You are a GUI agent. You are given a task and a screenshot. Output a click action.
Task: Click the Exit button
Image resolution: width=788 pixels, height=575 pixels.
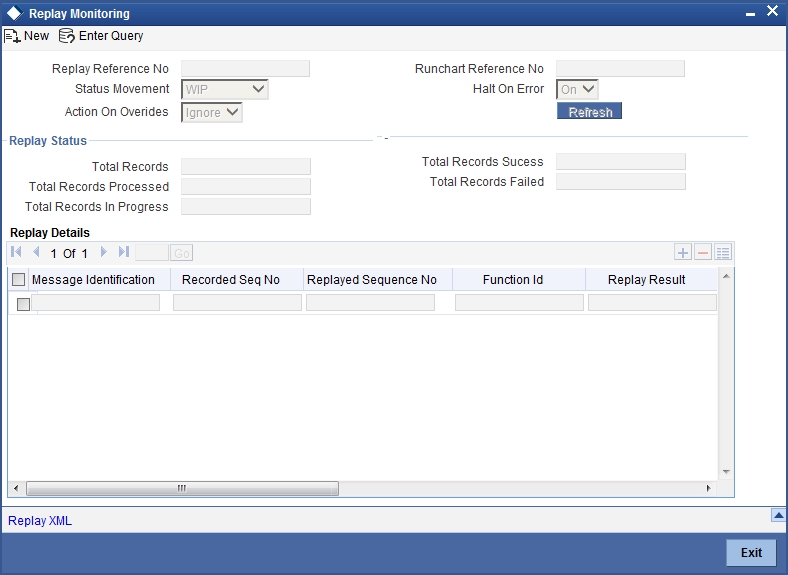click(751, 552)
